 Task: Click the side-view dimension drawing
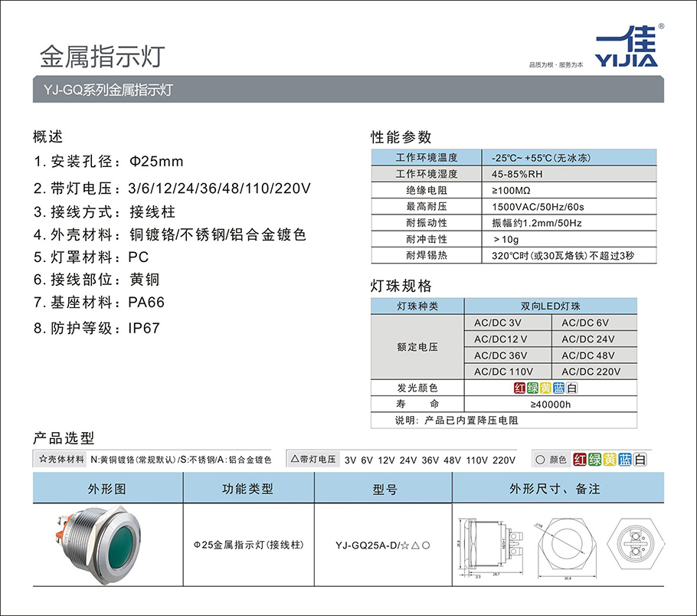pyautogui.click(x=492, y=545)
